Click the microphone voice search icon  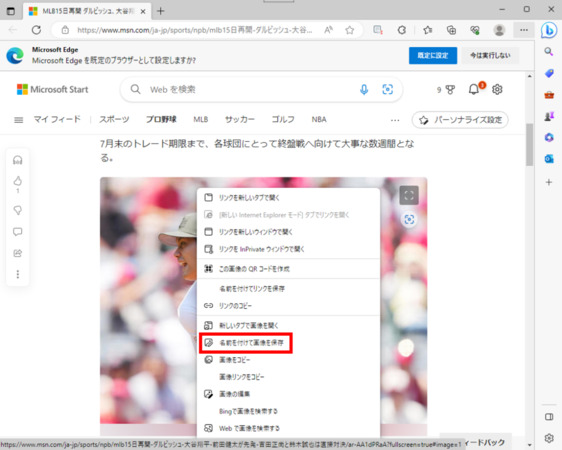pyautogui.click(x=364, y=89)
